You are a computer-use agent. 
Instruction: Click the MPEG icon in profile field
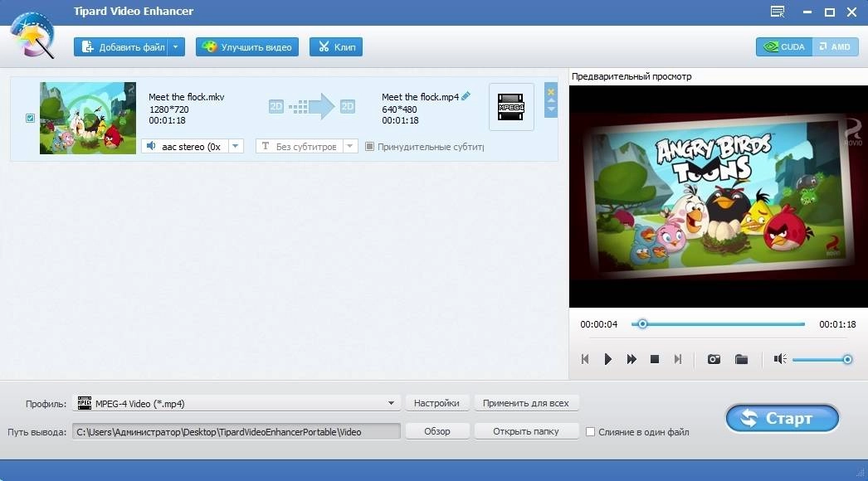[x=84, y=404]
